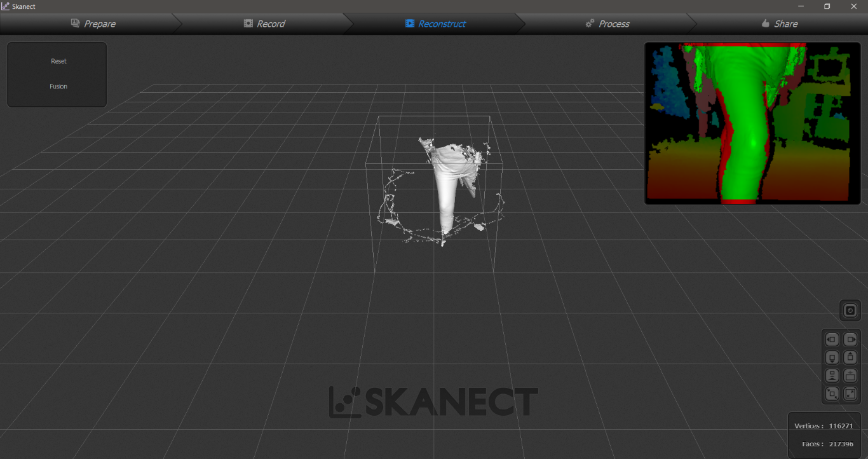868x459 pixels.
Task: Click the depth camera preview thumbnail
Action: (752, 123)
